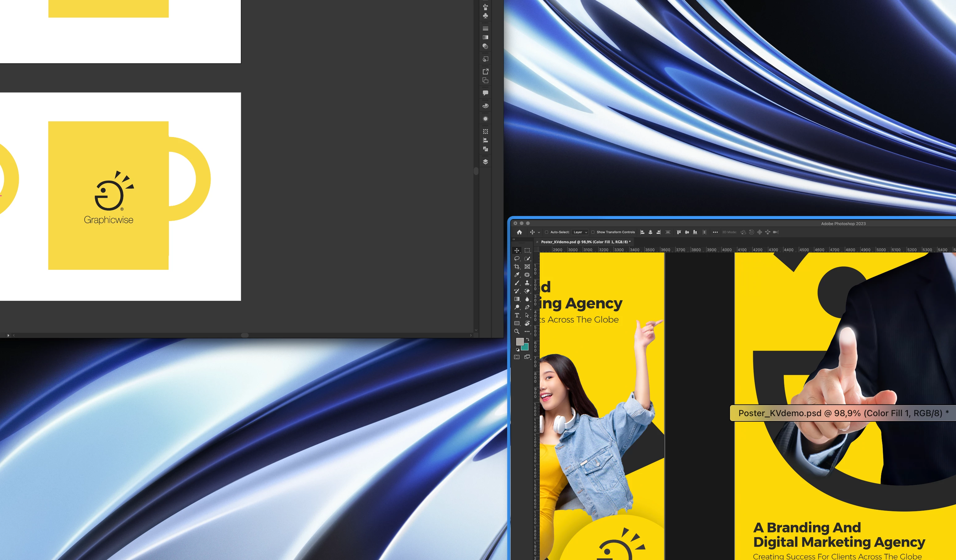Open the Layer auto-select dropdown
This screenshot has height=560, width=956.
(x=580, y=232)
